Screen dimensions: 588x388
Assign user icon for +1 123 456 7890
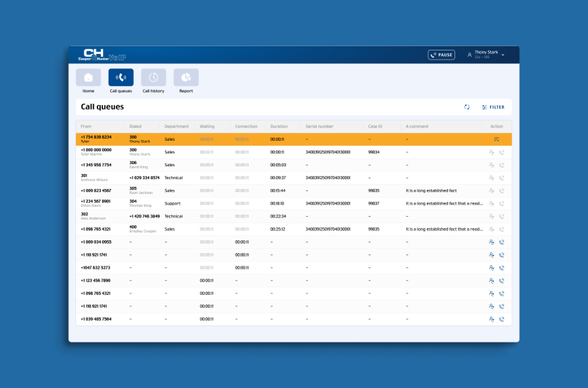[491, 281]
